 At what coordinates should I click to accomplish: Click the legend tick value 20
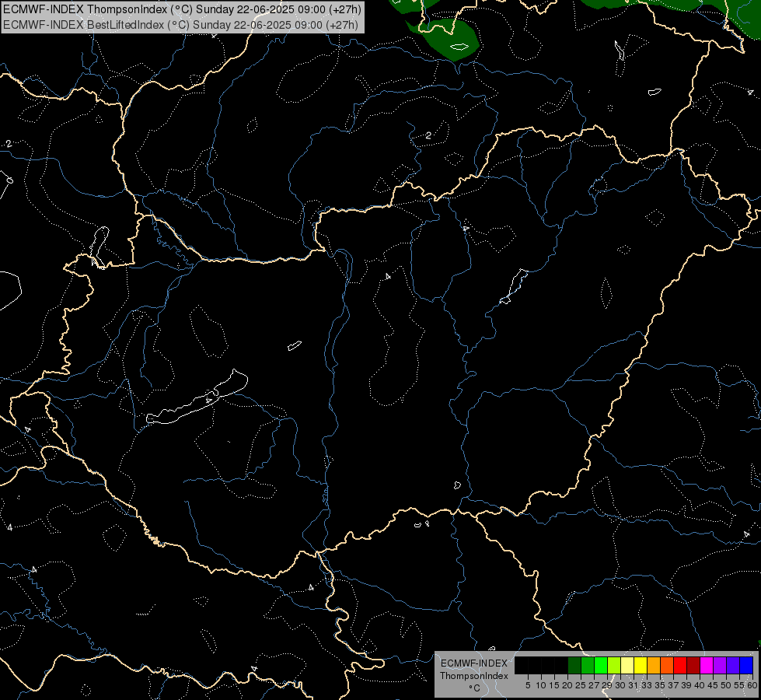(567, 685)
